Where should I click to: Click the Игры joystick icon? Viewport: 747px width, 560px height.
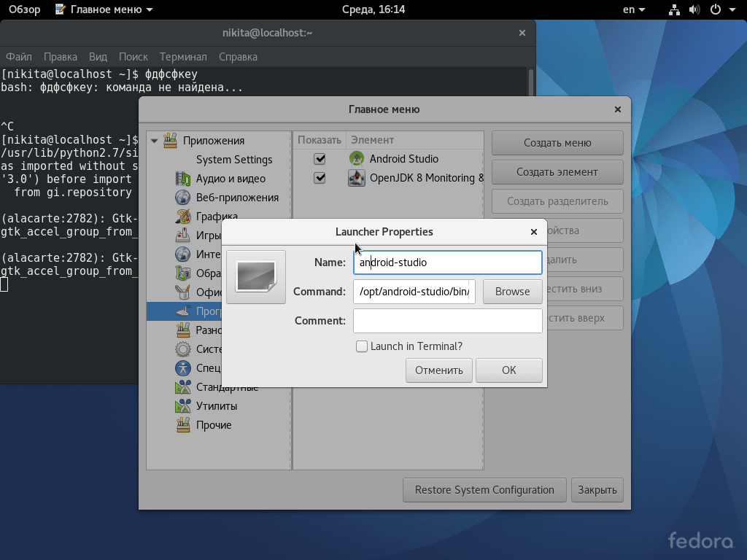pos(182,236)
